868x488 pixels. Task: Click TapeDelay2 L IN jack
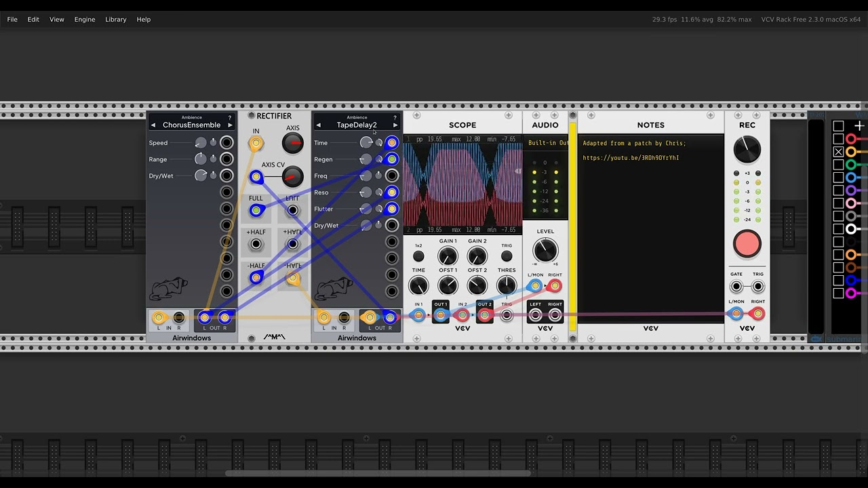pyautogui.click(x=323, y=317)
